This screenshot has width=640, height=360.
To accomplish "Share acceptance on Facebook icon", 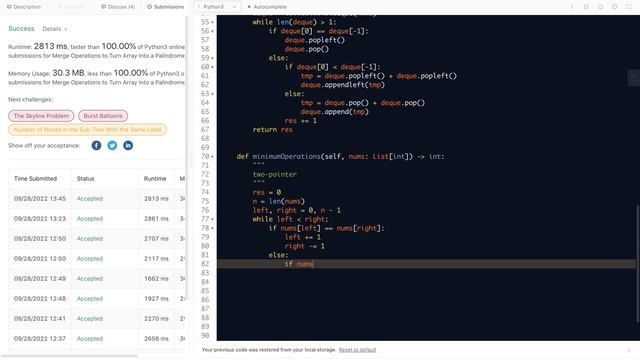I will click(x=96, y=145).
